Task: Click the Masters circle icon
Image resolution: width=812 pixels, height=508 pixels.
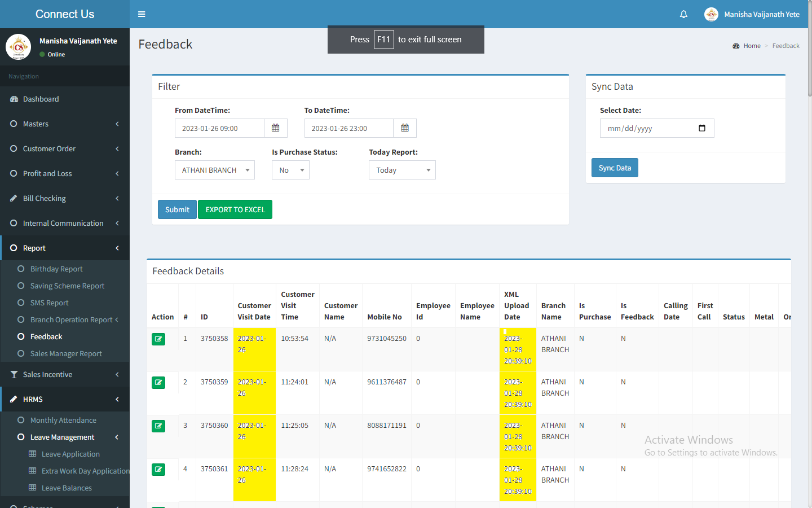Action: tap(14, 124)
